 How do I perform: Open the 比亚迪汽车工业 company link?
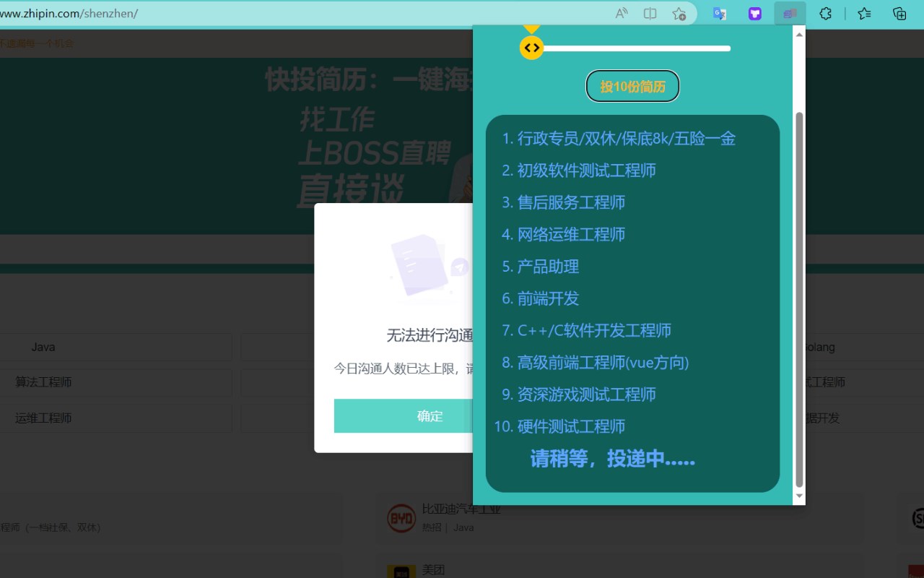coord(461,510)
